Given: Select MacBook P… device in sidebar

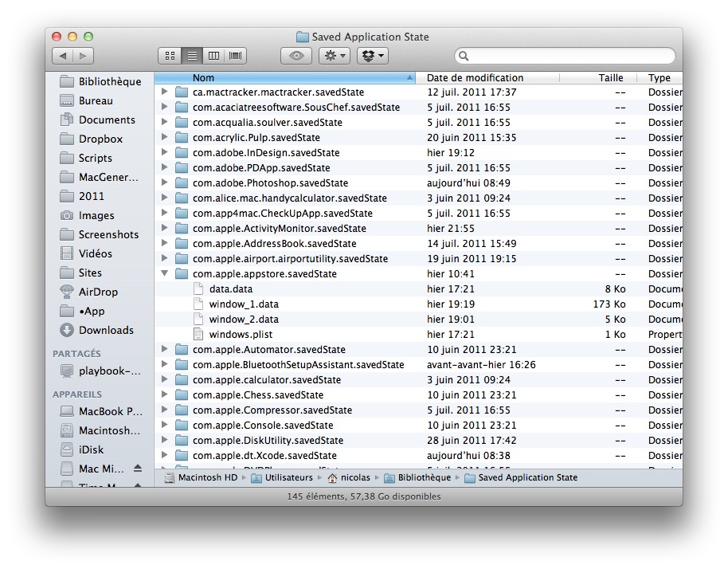Looking at the screenshot, I should (x=101, y=411).
